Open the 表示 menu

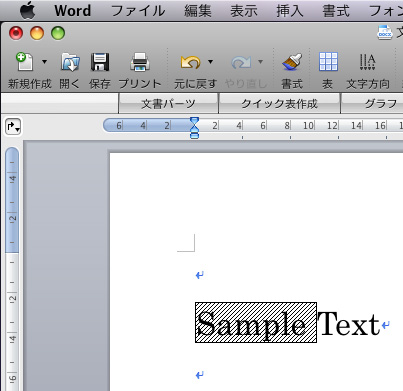tap(244, 11)
